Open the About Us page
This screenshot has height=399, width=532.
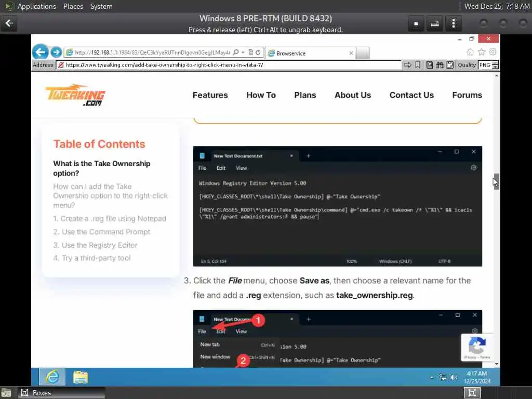coord(353,95)
